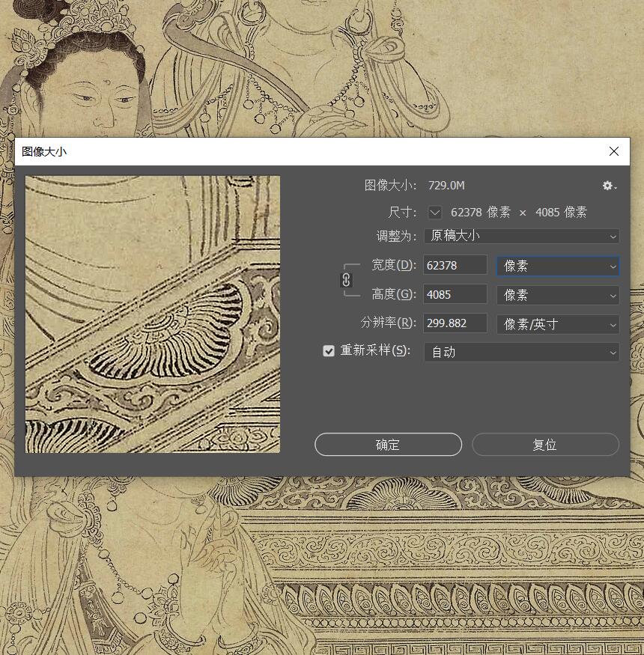Open the resolution unit 像素/英寸 dropdown

pyautogui.click(x=557, y=324)
